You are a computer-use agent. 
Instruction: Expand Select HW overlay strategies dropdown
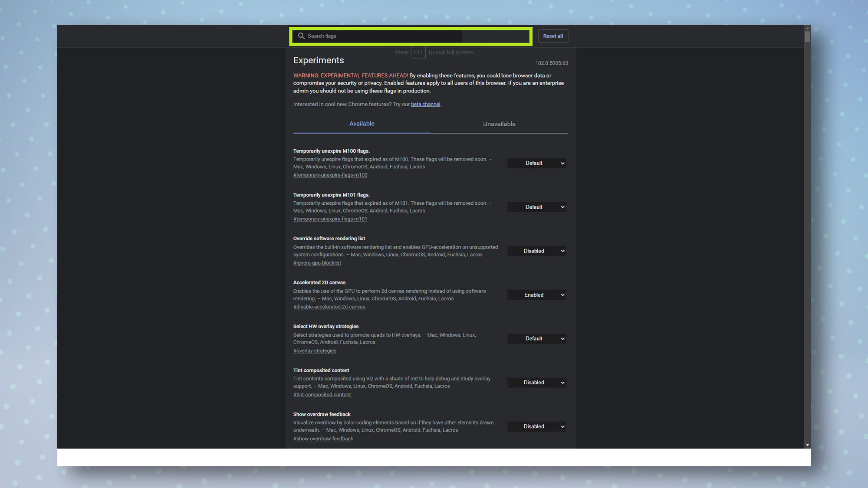point(537,339)
